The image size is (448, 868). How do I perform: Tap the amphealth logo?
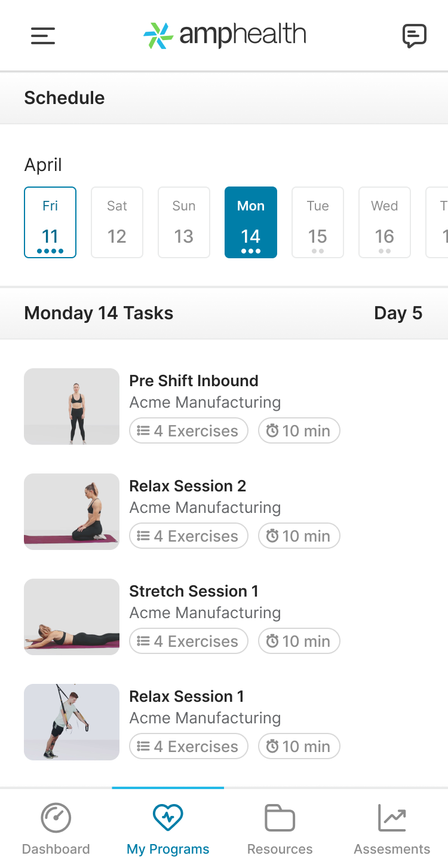(225, 35)
